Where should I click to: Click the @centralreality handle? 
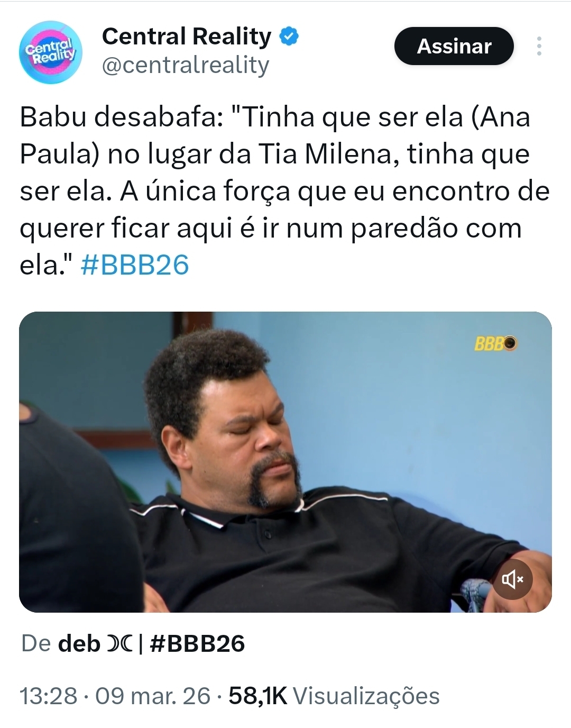(x=186, y=65)
